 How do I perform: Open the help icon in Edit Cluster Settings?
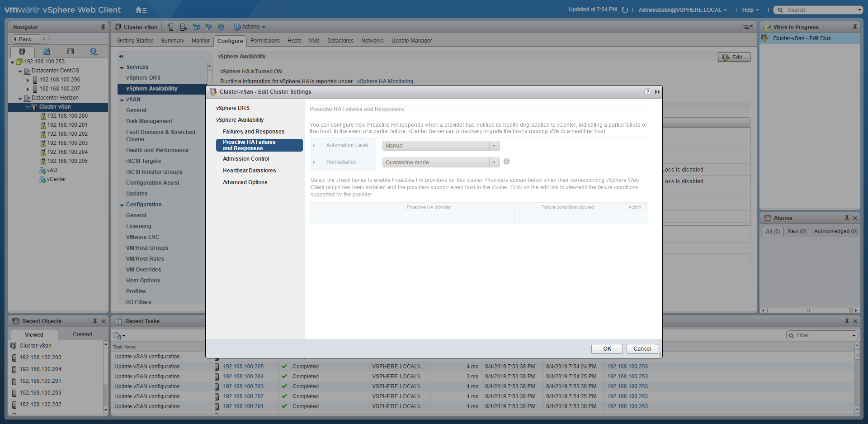click(x=647, y=92)
